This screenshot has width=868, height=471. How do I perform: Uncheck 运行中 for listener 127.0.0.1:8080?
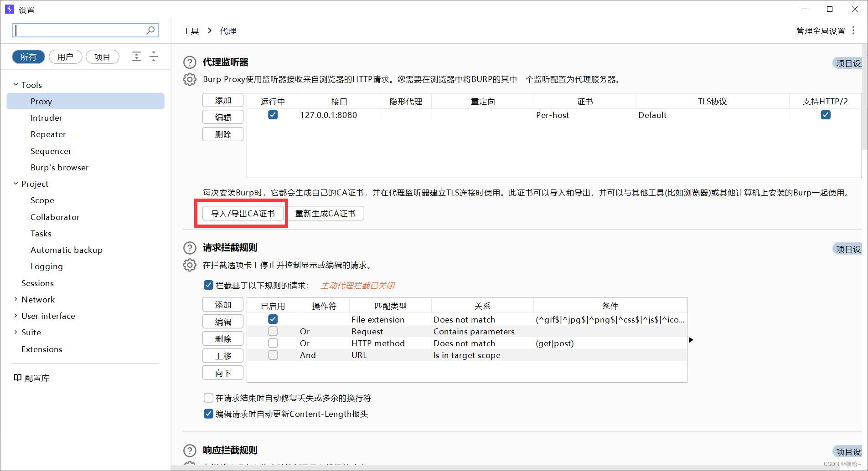pyautogui.click(x=273, y=115)
